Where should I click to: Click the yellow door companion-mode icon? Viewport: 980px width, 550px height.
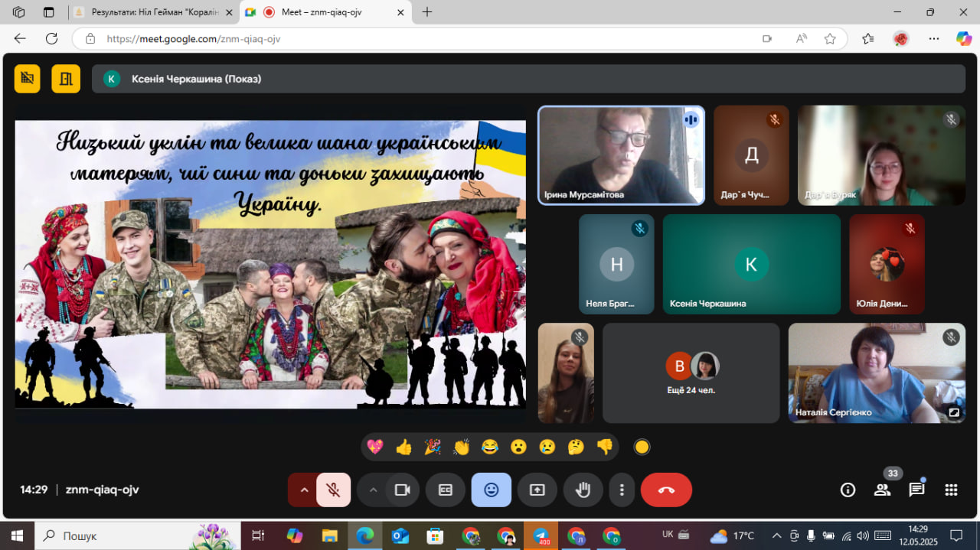coord(66,79)
